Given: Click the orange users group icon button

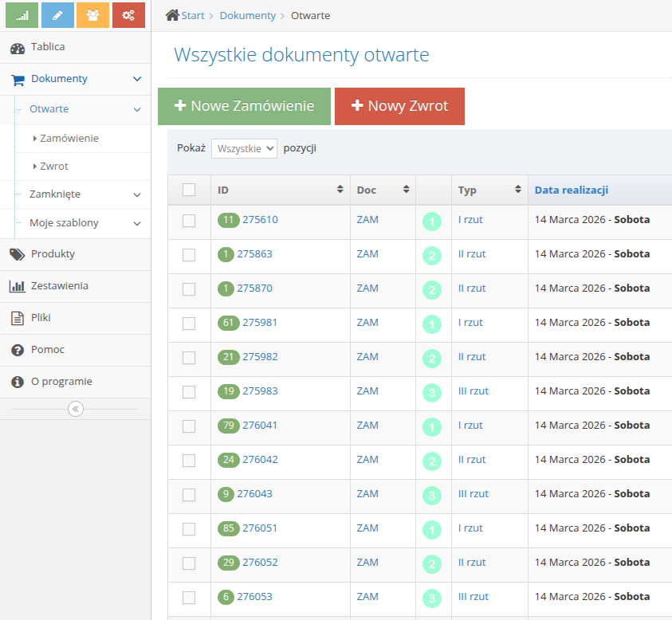Looking at the screenshot, I should tap(92, 15).
